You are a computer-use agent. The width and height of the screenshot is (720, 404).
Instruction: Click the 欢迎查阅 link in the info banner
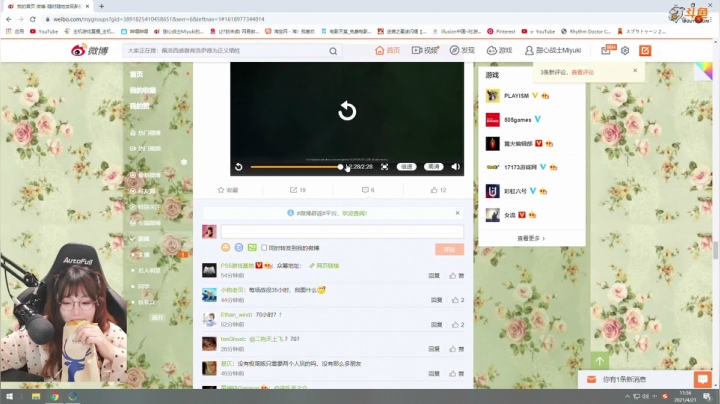pyautogui.click(x=354, y=213)
